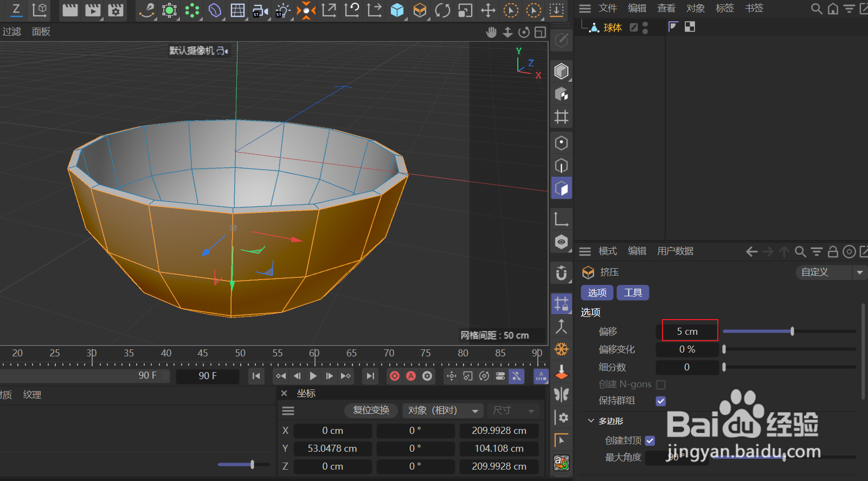
Task: Click the light bulb icon in toolbar
Action: click(282, 10)
